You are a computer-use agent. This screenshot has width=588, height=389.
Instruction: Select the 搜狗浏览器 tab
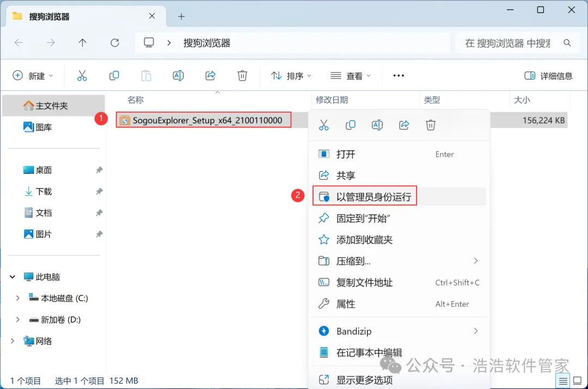pyautogui.click(x=86, y=16)
